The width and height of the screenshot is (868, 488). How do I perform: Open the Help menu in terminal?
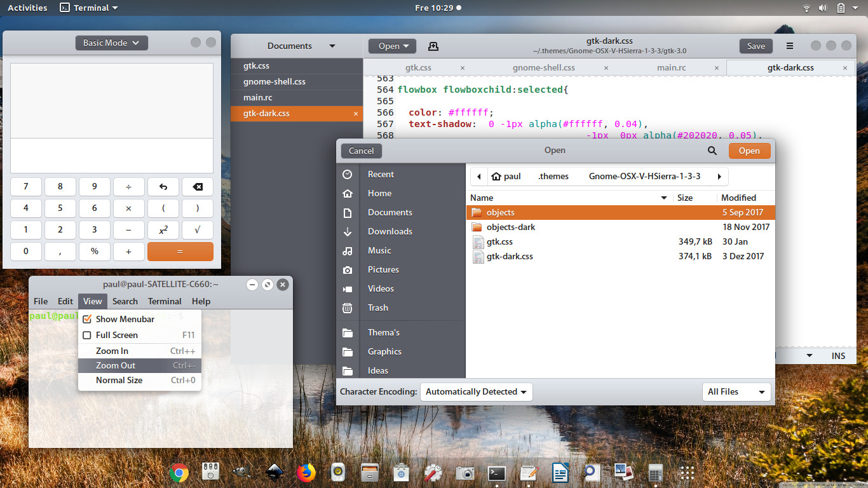point(201,301)
